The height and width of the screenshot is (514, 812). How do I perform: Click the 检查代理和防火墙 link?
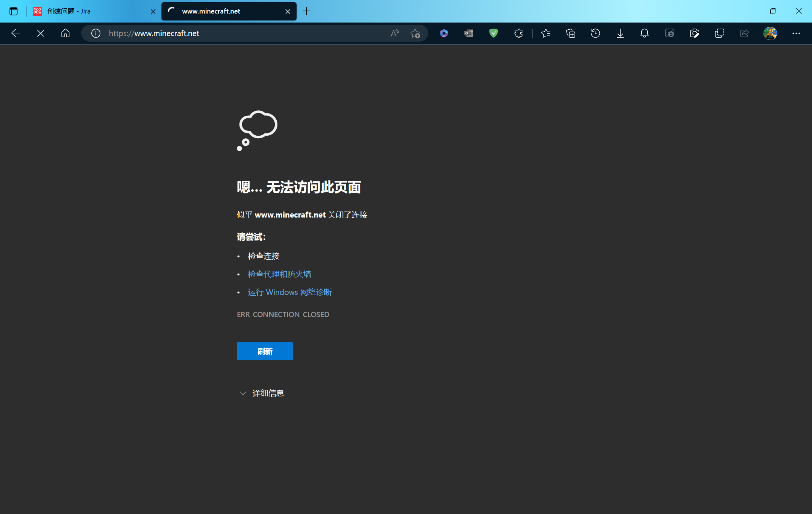point(279,274)
